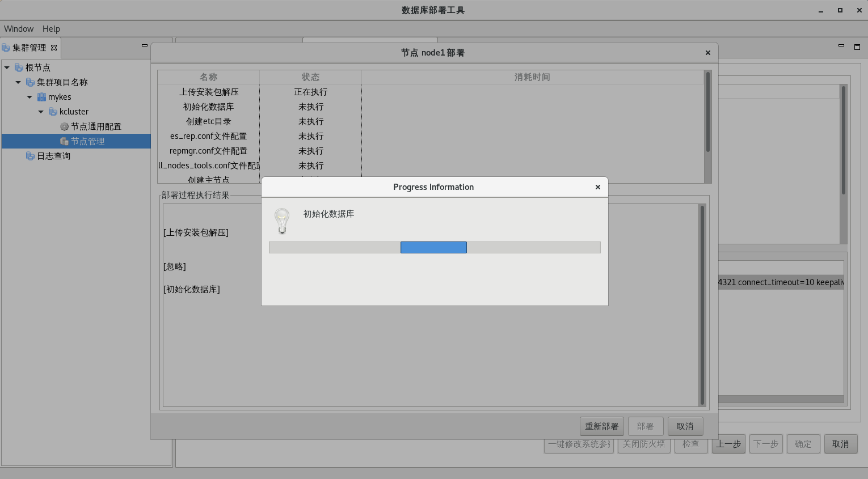Click the 上一步 previous step button
The width and height of the screenshot is (868, 479).
[x=728, y=444]
